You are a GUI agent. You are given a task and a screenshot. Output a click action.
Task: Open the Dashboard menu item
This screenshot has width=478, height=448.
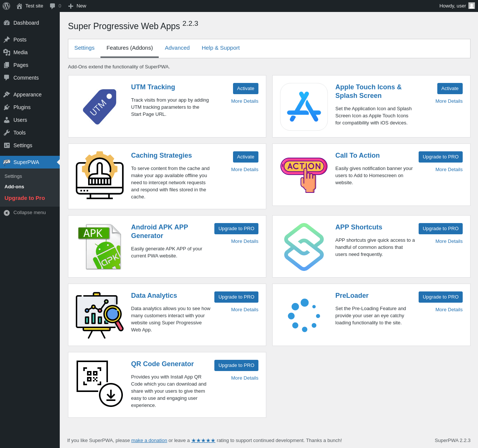pyautogui.click(x=30, y=23)
